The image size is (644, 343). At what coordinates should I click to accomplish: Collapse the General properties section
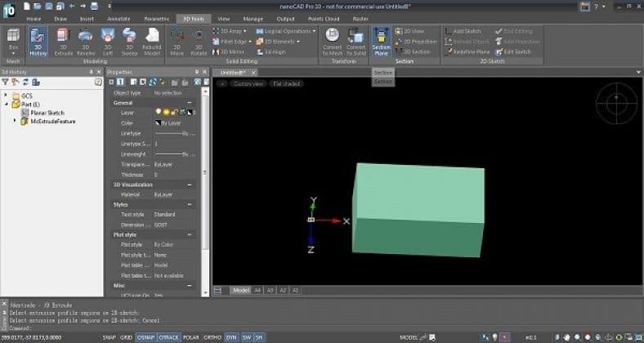(190, 103)
